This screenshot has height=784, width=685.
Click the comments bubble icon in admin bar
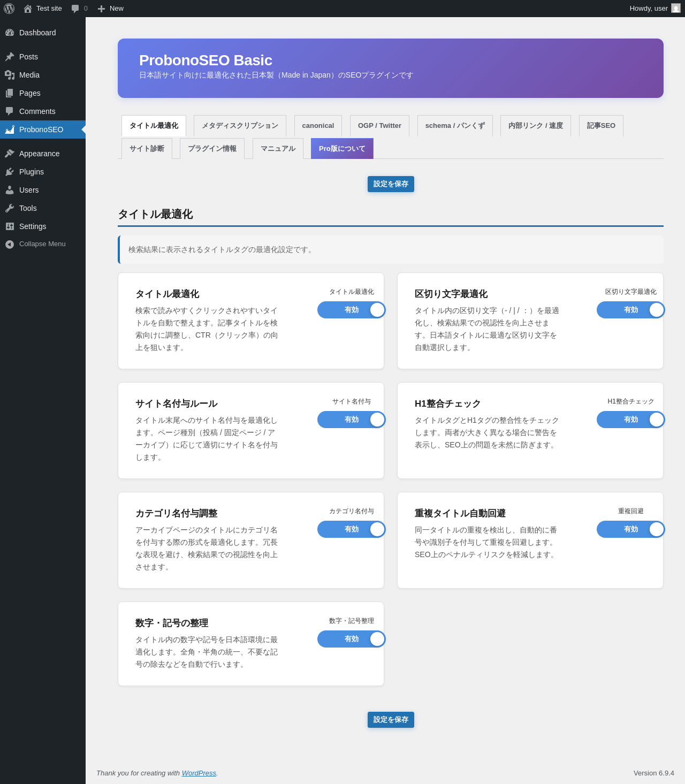75,9
